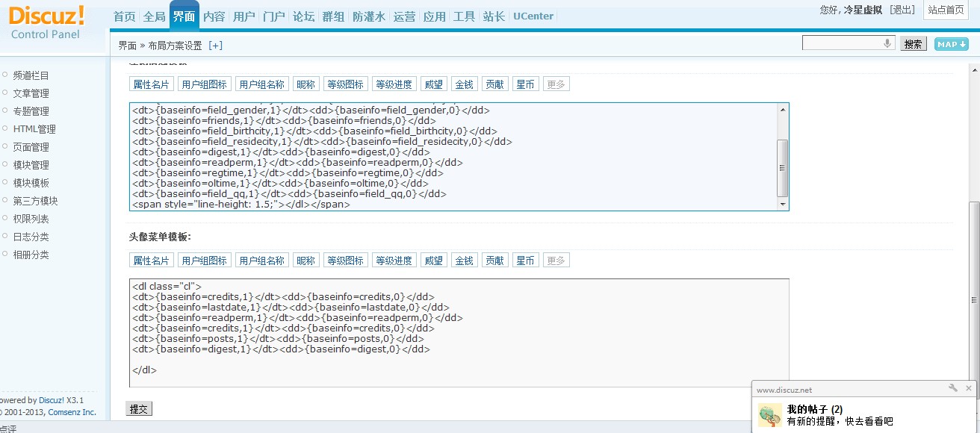
Task: Click the upper textarea scrollbar up arrow
Action: 783,110
